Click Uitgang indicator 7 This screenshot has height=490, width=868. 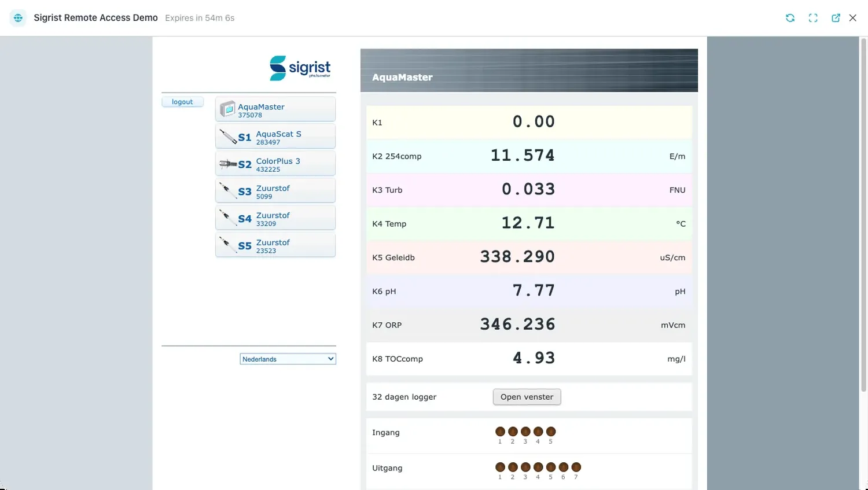(x=576, y=467)
